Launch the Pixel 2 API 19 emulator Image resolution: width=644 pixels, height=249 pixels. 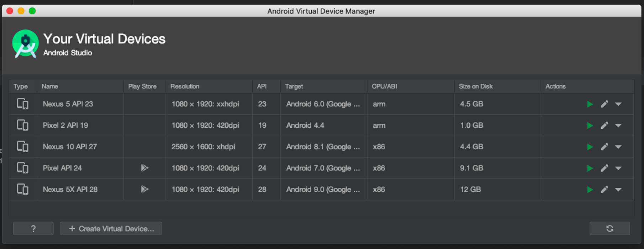pyautogui.click(x=590, y=126)
